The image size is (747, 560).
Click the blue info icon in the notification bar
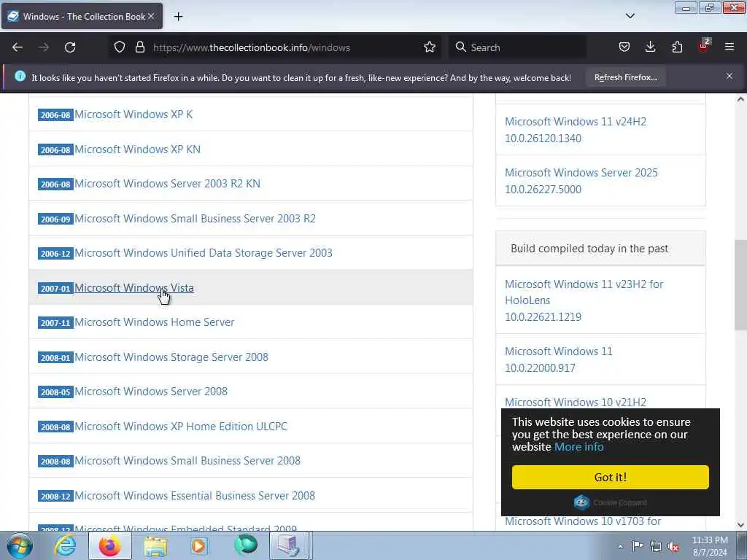coord(20,76)
